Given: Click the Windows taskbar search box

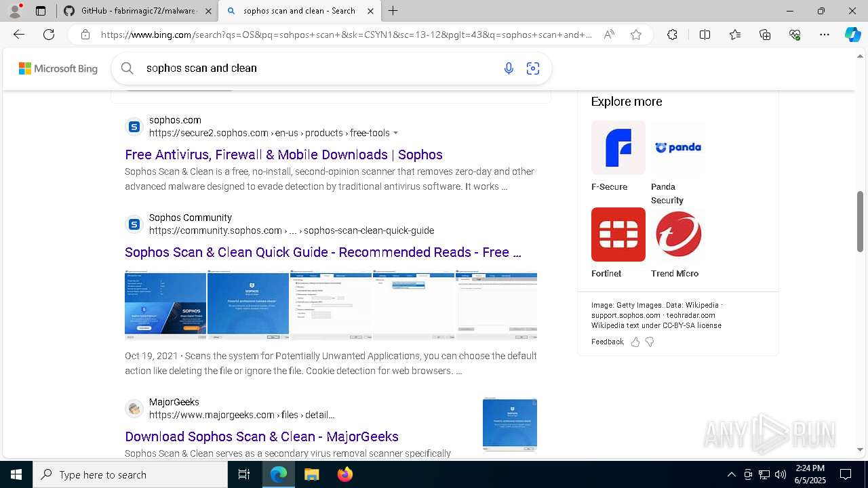Looking at the screenshot, I should [x=130, y=474].
